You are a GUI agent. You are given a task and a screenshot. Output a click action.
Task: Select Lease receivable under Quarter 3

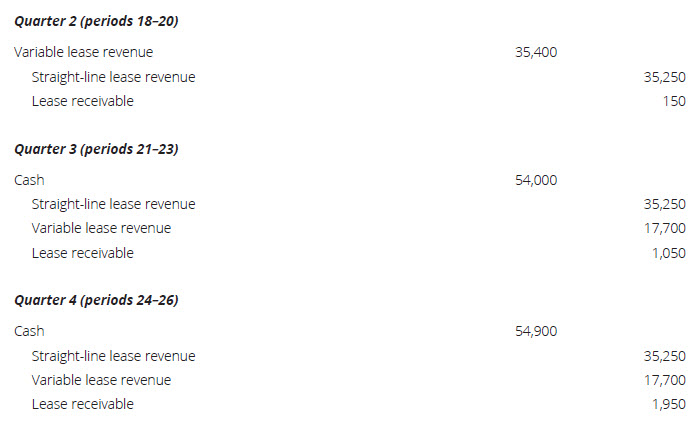tap(82, 253)
